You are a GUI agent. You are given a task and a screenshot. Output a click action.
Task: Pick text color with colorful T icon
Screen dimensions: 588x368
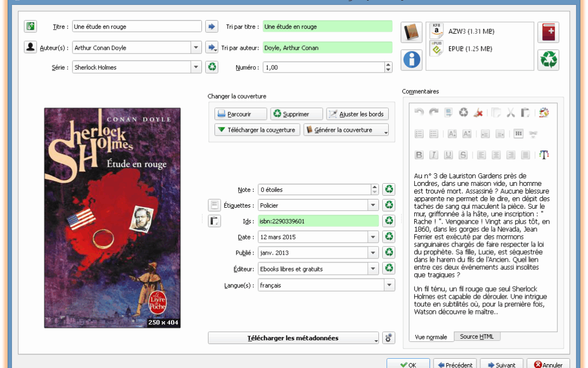pos(544,155)
